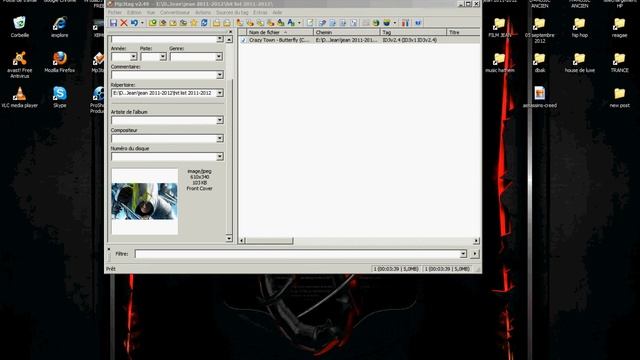Image resolution: width=640 pixels, height=360 pixels.
Task: Expand the Compositeur dropdown arrow
Action: click(220, 138)
